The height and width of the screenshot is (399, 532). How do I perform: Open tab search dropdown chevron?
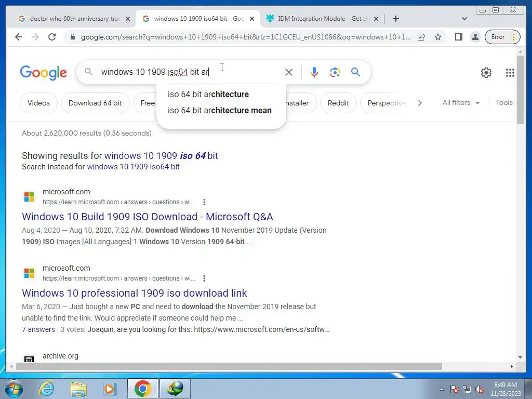(464, 19)
